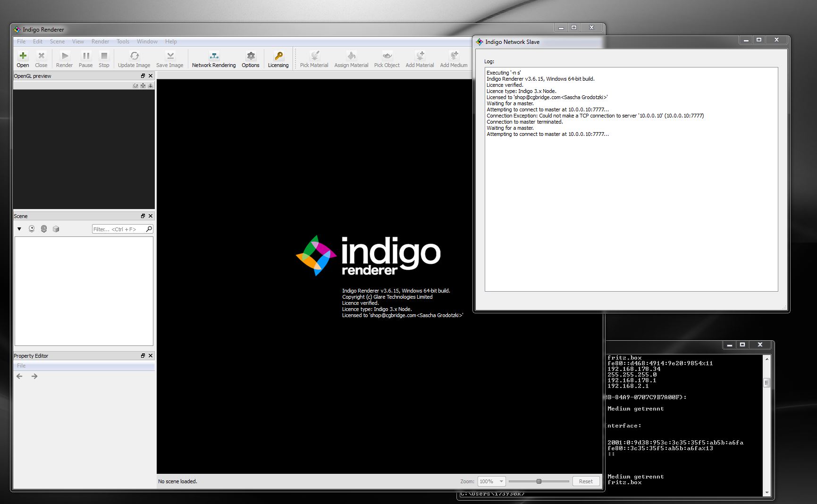Image resolution: width=817 pixels, height=504 pixels.
Task: Click the 'Connection to master terminated.' log line
Action: coord(525,122)
